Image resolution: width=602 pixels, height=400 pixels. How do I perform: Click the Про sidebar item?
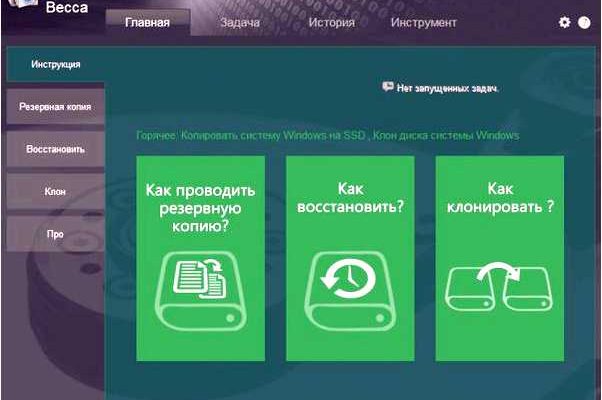55,234
